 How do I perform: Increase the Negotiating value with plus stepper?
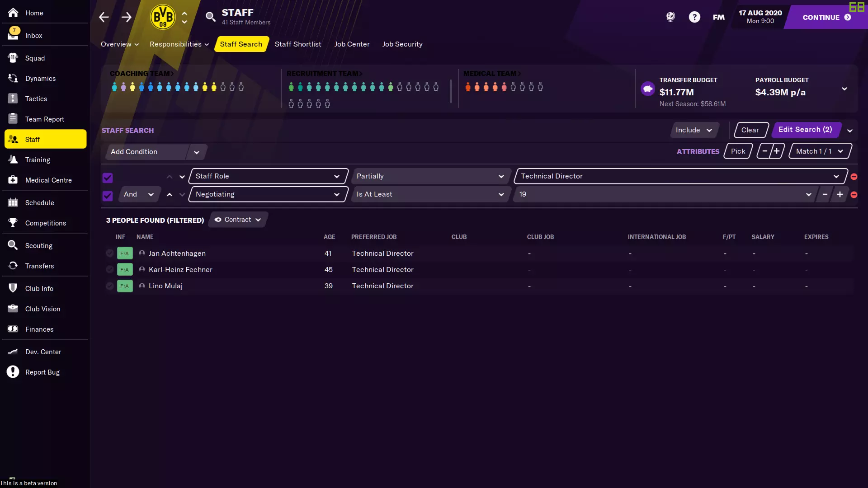click(840, 194)
